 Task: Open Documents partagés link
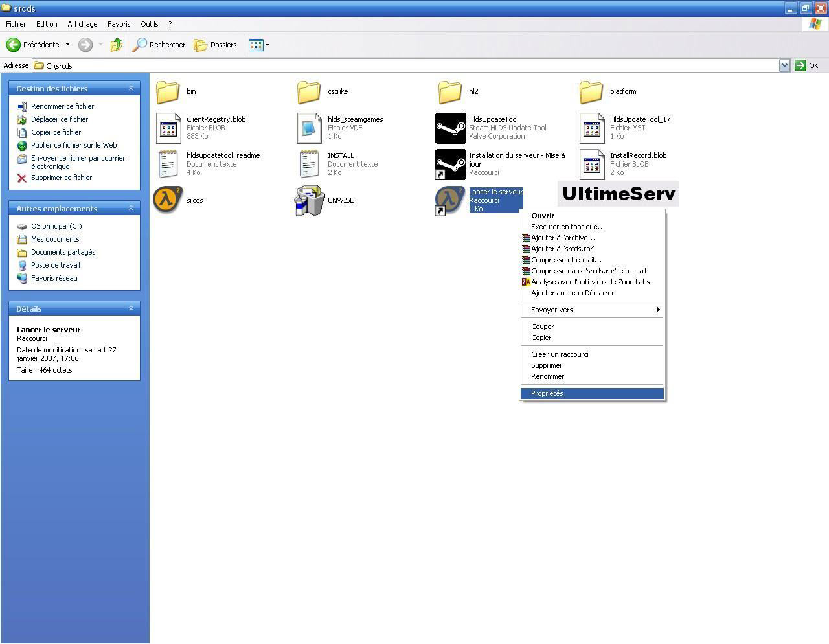[63, 252]
